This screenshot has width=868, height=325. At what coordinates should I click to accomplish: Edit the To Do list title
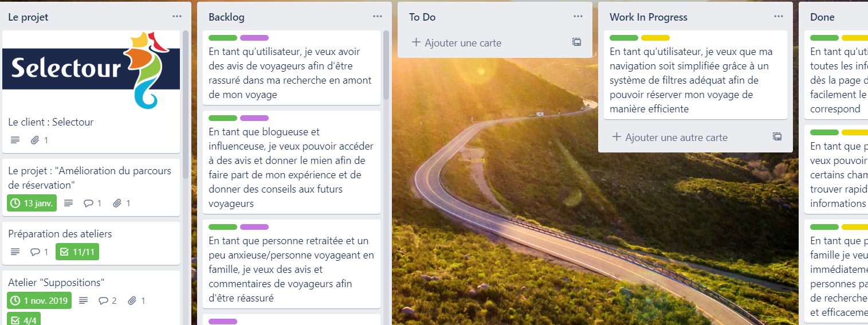click(x=422, y=17)
